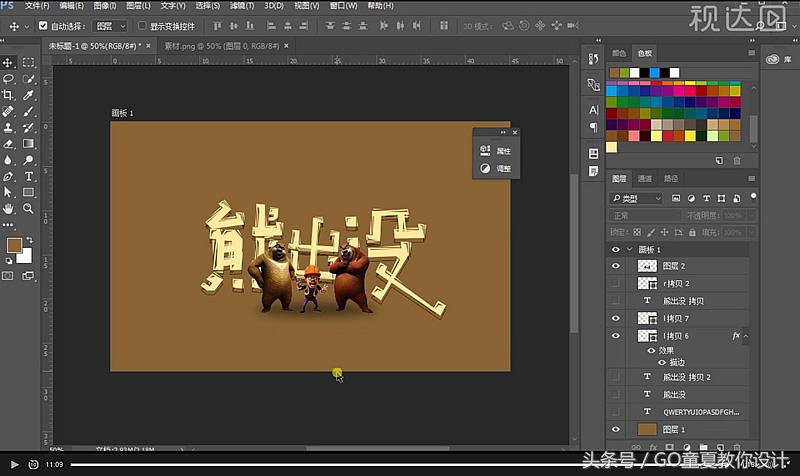
Task: Swap foreground and background colors
Action: pyautogui.click(x=29, y=239)
